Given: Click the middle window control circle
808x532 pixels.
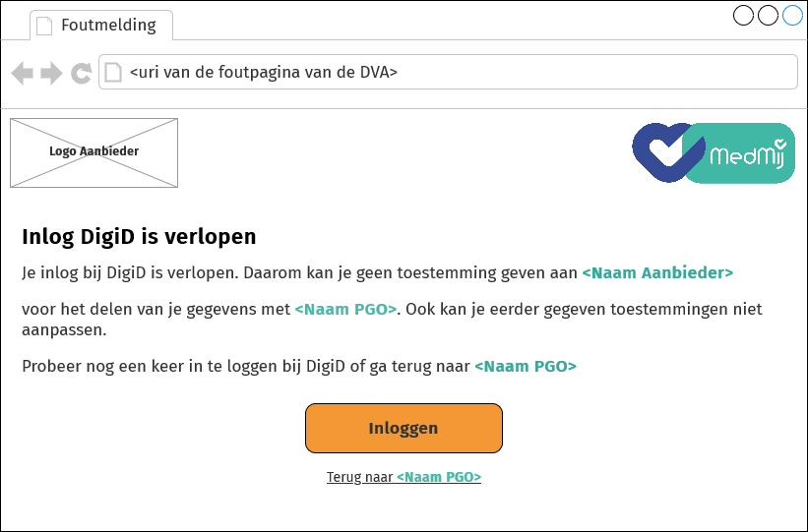Looking at the screenshot, I should point(769,16).
